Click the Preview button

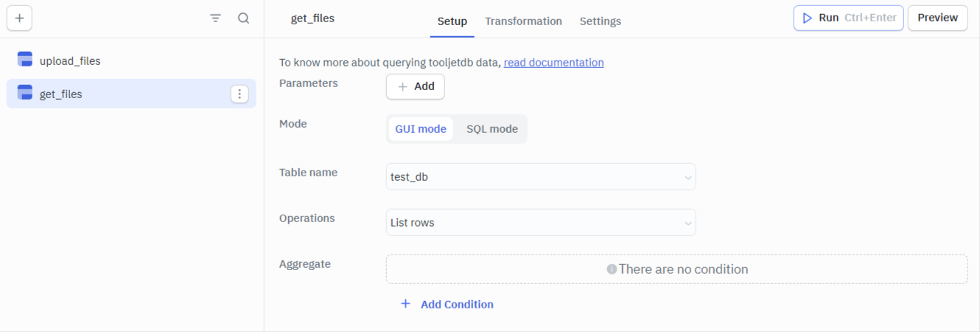[937, 18]
